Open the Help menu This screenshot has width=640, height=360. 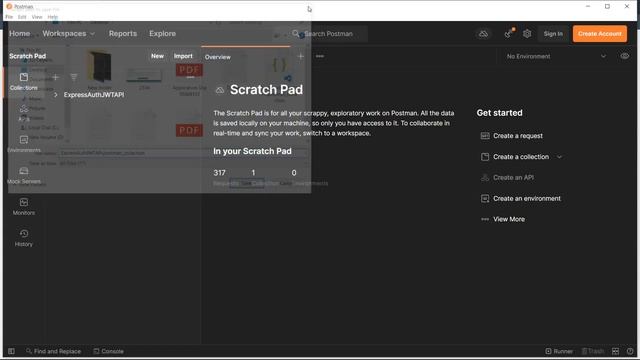(53, 17)
